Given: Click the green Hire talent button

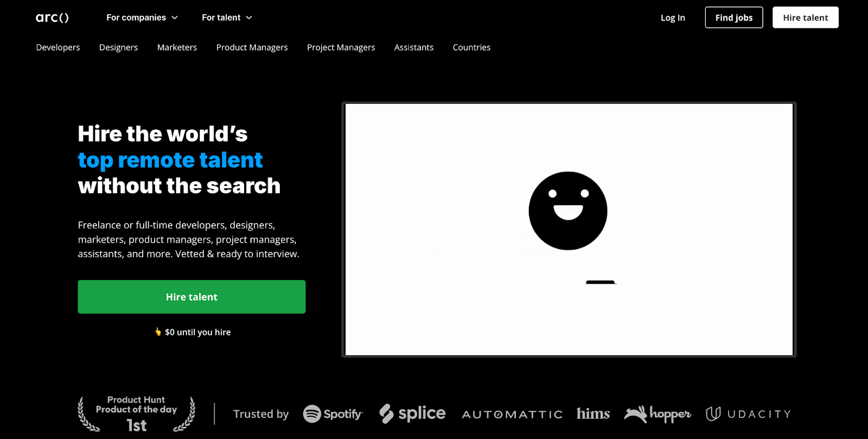Looking at the screenshot, I should [192, 297].
